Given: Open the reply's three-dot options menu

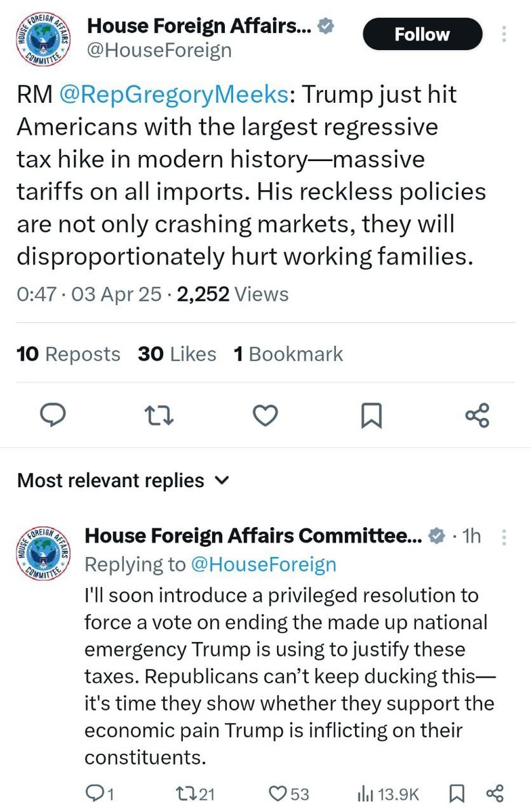Looking at the screenshot, I should 504,537.
